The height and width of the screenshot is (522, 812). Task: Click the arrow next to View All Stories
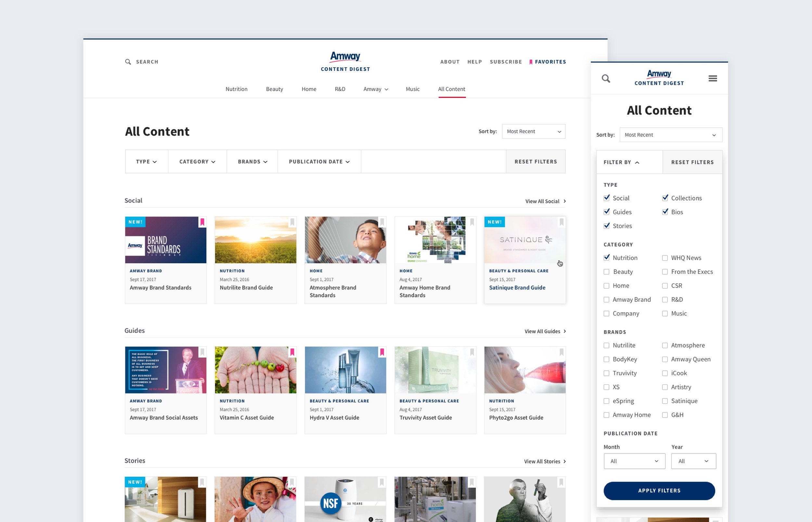pyautogui.click(x=565, y=461)
